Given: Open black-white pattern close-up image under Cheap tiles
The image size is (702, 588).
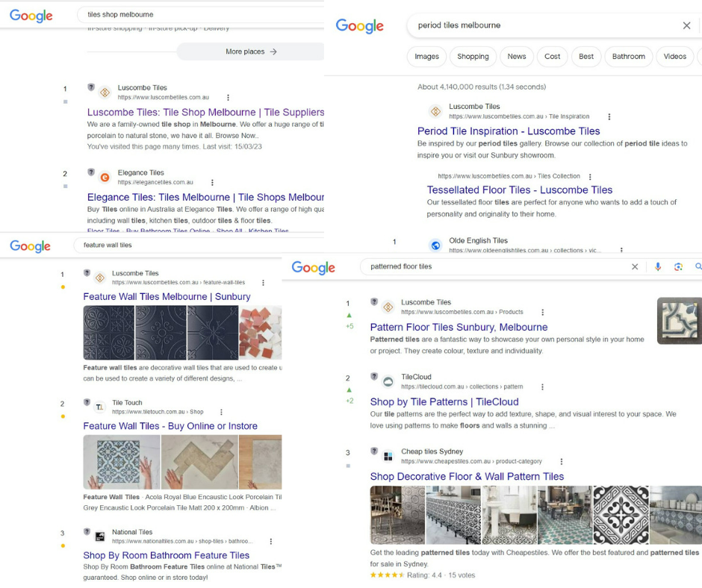Looking at the screenshot, I should (x=621, y=515).
